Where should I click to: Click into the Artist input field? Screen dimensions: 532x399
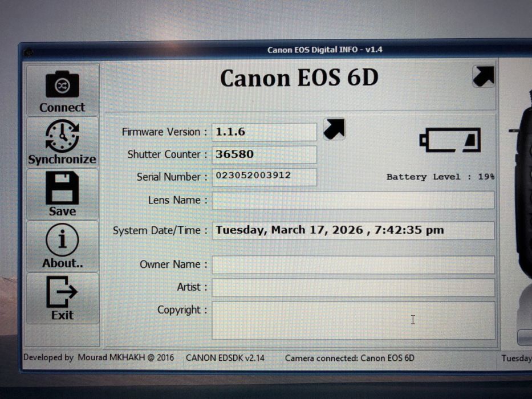(x=353, y=287)
